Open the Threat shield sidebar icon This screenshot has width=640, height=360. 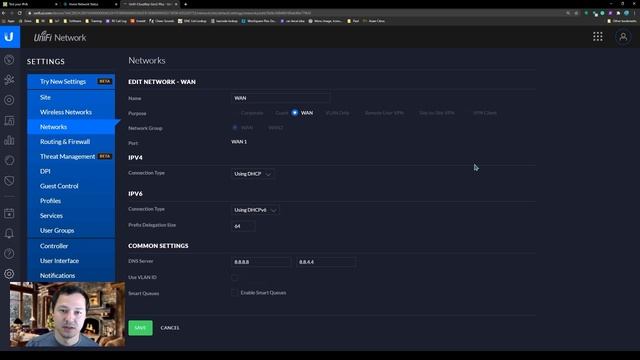[9, 180]
